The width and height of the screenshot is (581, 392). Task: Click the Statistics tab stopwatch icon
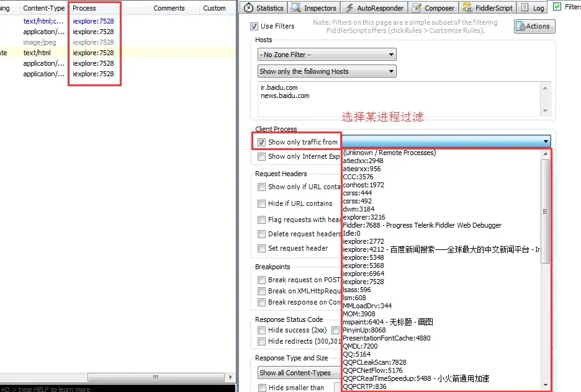click(x=249, y=8)
